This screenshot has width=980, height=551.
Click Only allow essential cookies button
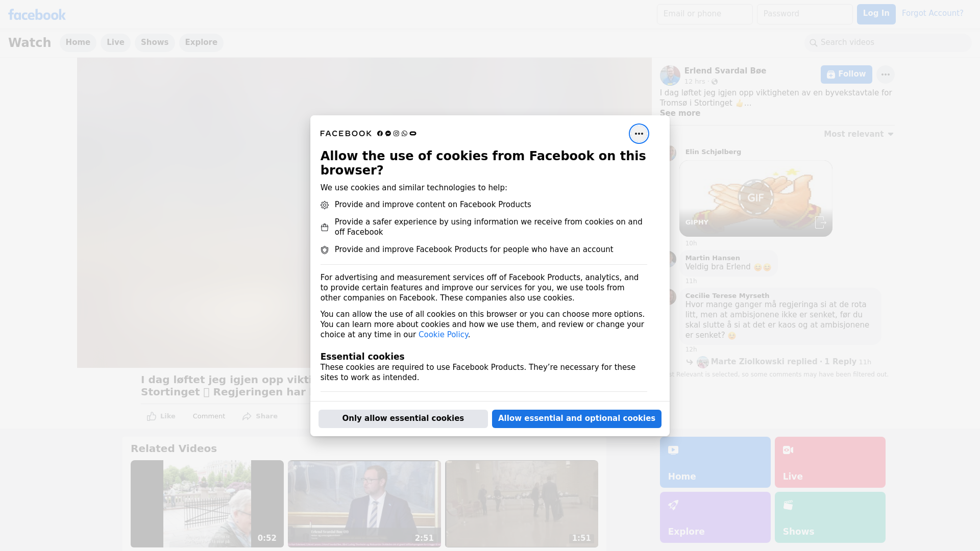[x=403, y=418]
